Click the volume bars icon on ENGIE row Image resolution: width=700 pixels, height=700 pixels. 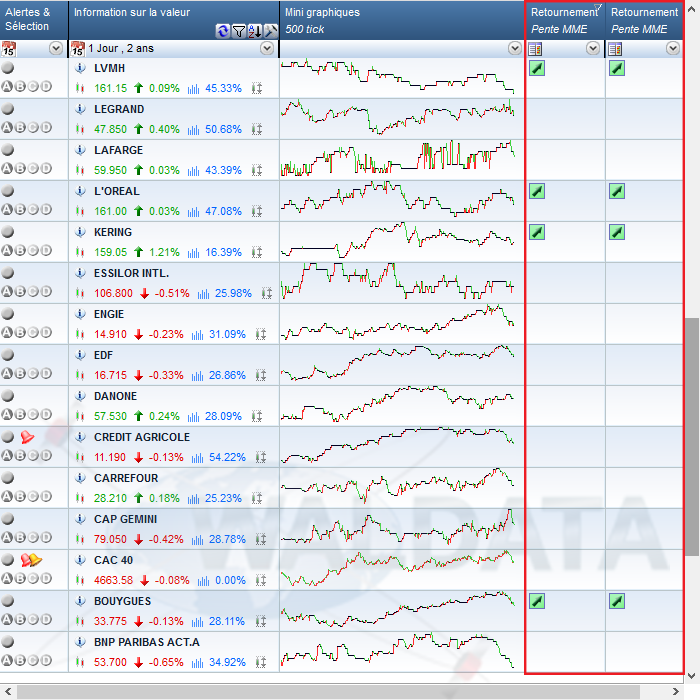tap(197, 334)
